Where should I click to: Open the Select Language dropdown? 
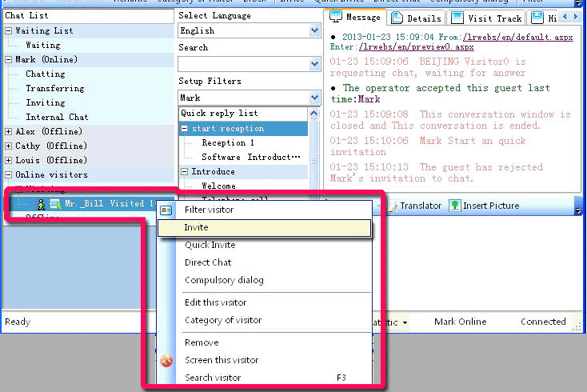click(315, 30)
